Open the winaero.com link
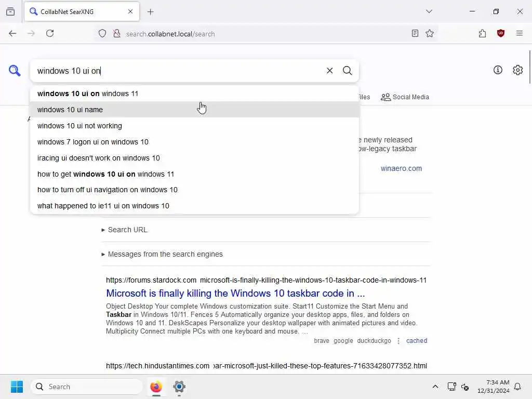Image resolution: width=532 pixels, height=399 pixels. (401, 168)
